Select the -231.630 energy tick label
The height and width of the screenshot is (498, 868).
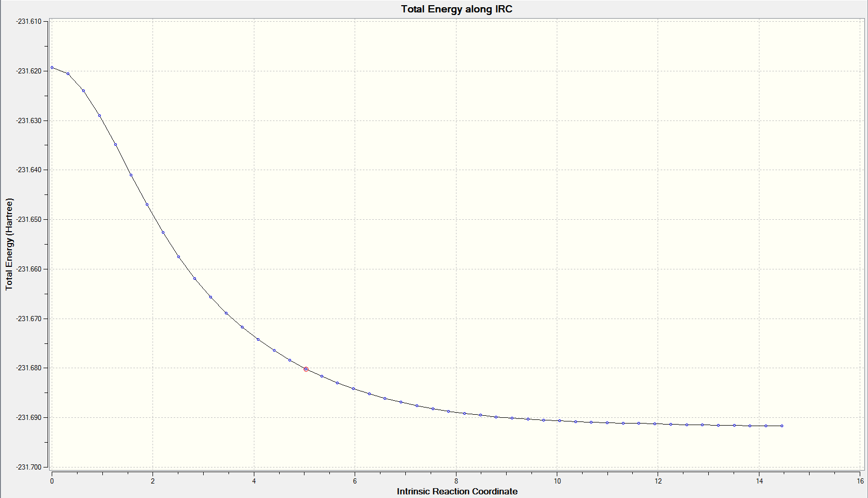tap(29, 120)
